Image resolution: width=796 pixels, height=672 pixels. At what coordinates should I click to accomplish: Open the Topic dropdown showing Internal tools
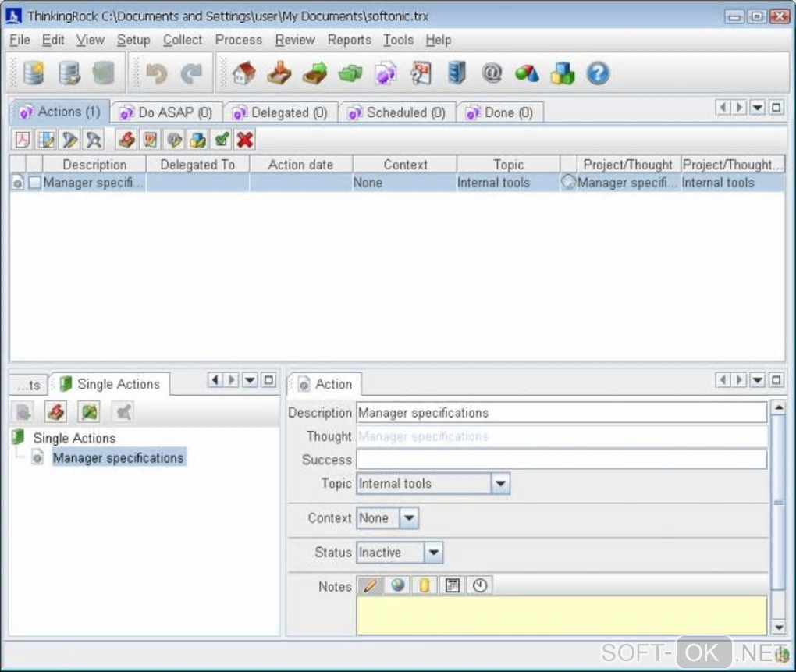(x=500, y=483)
